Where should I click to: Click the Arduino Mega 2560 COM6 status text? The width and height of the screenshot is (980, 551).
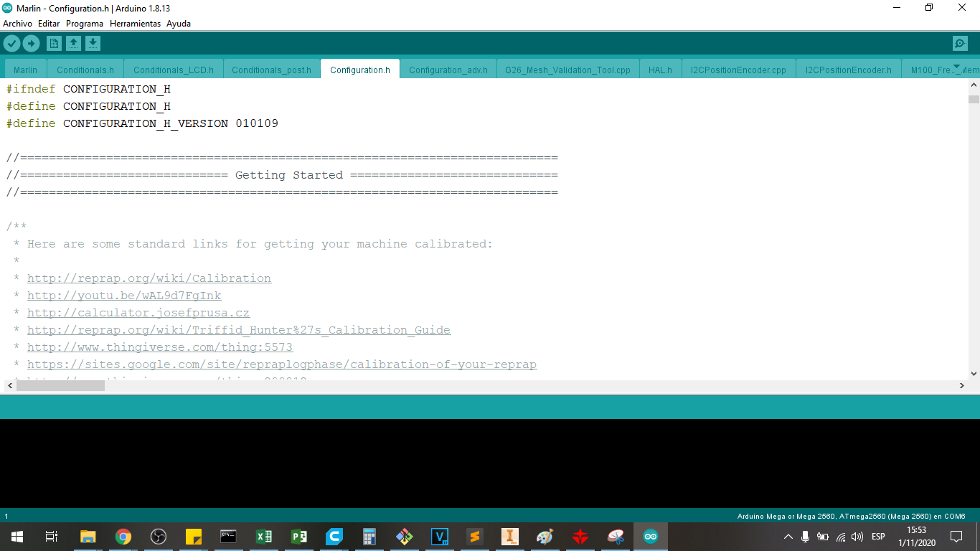click(x=852, y=516)
